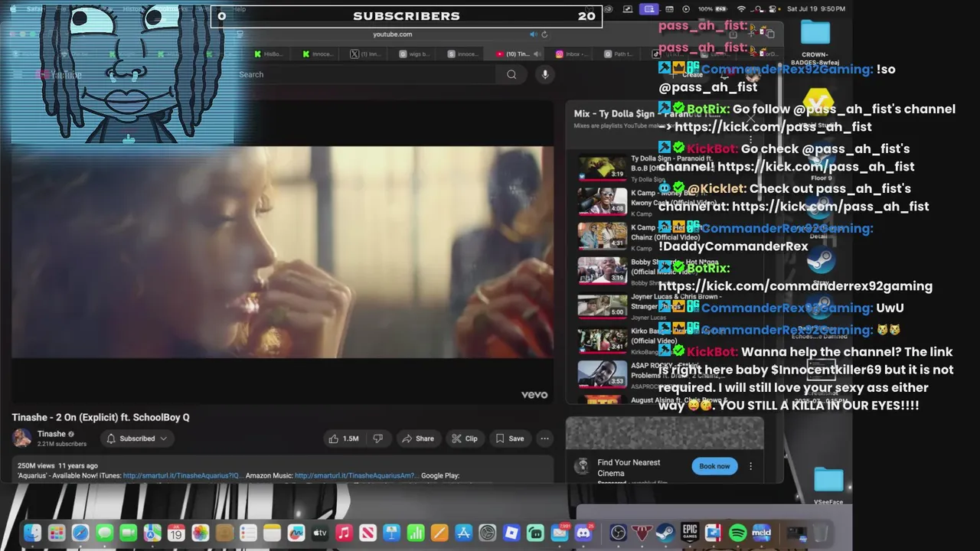
Task: Switch to wigs b browser tab
Action: (x=413, y=54)
